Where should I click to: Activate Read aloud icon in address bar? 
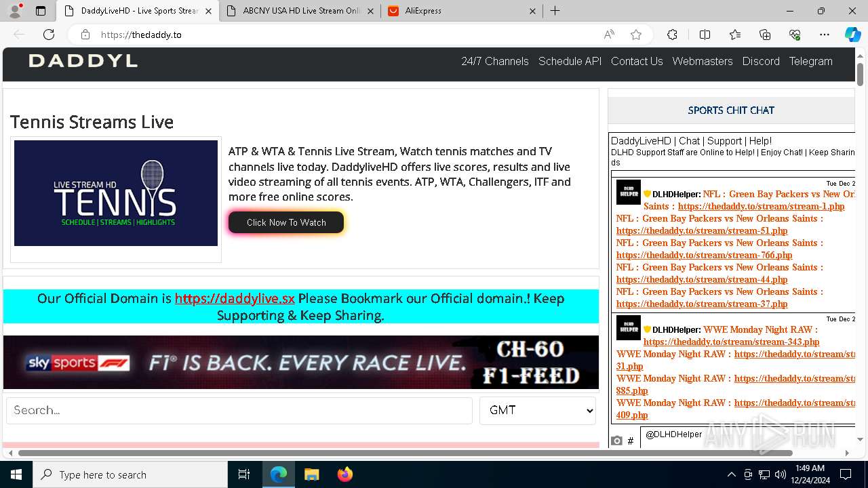pyautogui.click(x=609, y=35)
